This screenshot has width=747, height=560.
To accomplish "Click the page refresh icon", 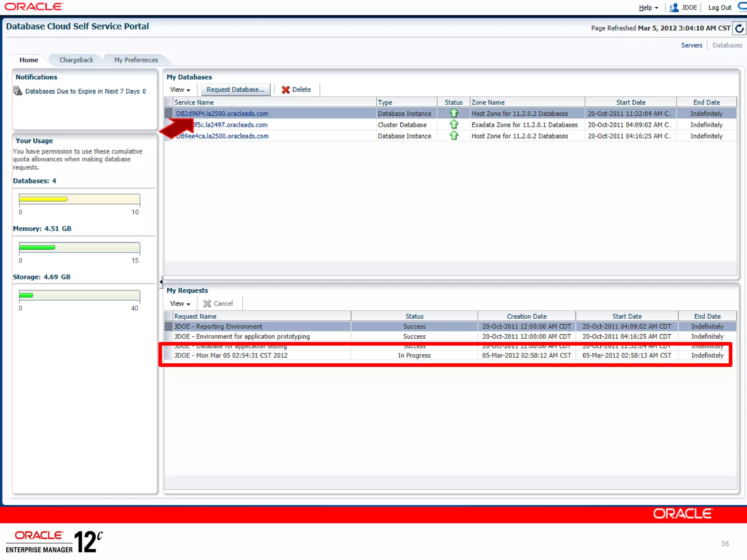I will point(739,28).
